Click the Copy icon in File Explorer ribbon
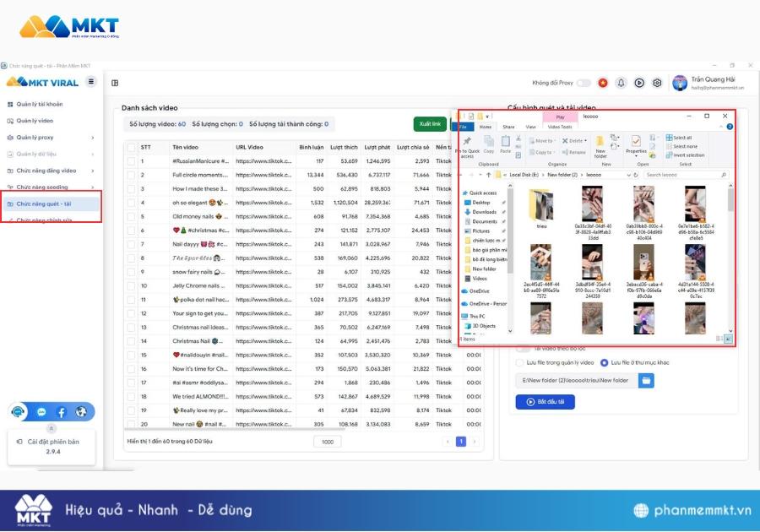Screen dimensions: 760x532 [x=489, y=144]
